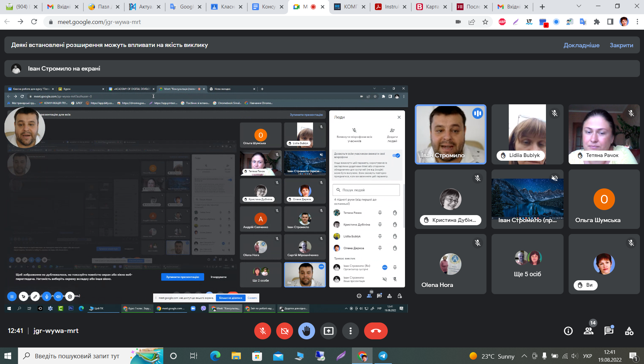Image resolution: width=644 pixels, height=364 pixels.
Task: Open the 23°C Sunny weather widget
Action: point(492,356)
